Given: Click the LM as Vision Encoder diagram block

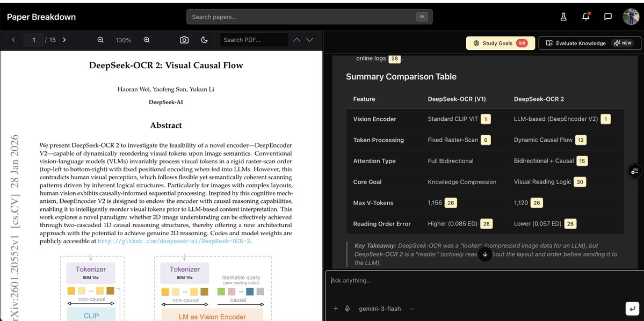Looking at the screenshot, I should [212, 315].
